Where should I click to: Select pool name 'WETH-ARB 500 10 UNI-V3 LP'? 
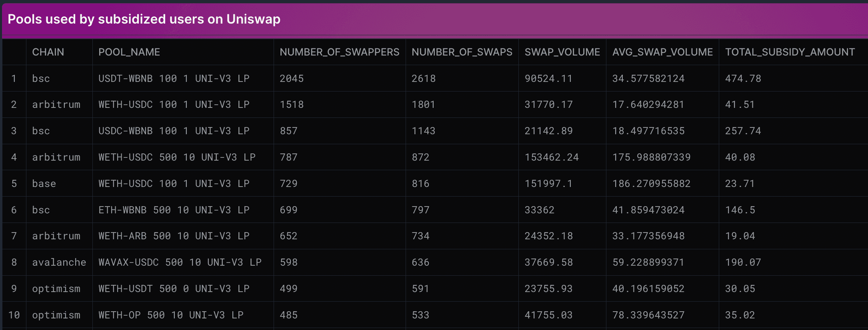tap(174, 236)
